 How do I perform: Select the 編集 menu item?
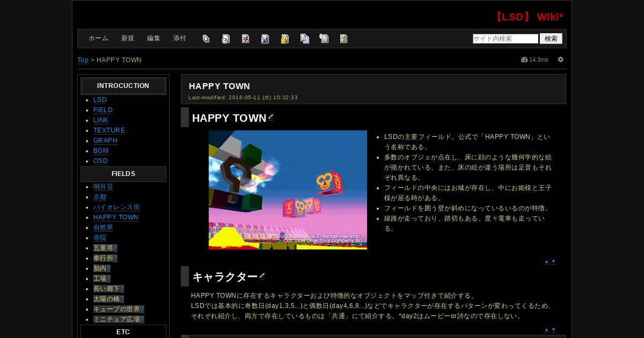pos(153,39)
